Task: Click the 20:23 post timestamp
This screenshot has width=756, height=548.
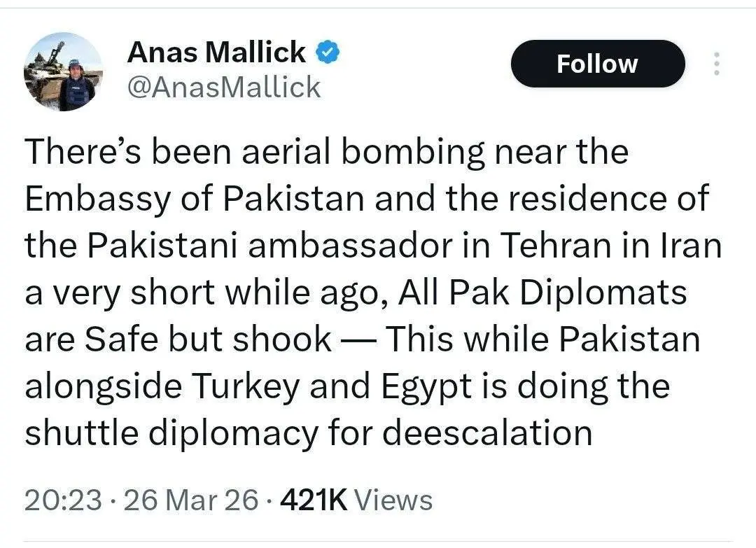Action: tap(63, 500)
